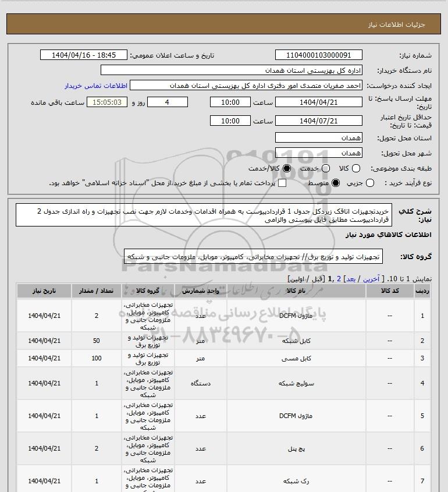Click the response deadline date 1404/04/21 field
Image resolution: width=448 pixels, height=492 pixels.
click(x=318, y=102)
